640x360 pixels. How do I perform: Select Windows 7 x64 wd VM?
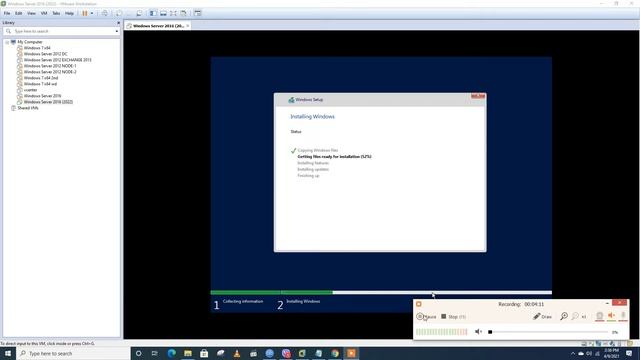[x=40, y=84]
